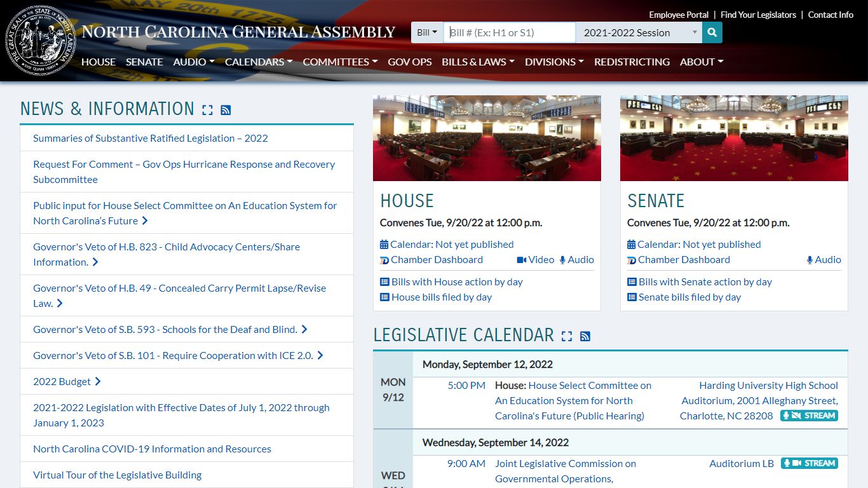Viewport: 868px width, 488px height.
Task: Click the Senate calendar icon
Action: 631,244
